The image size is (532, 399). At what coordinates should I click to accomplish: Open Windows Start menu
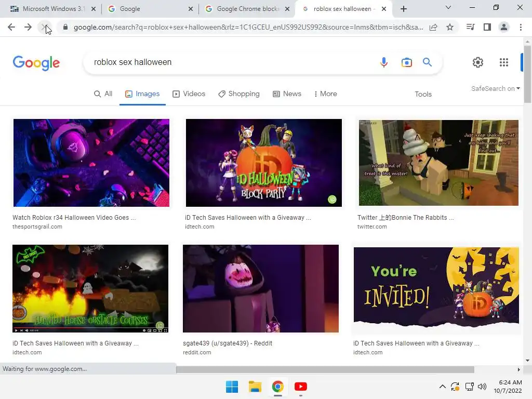(232, 387)
